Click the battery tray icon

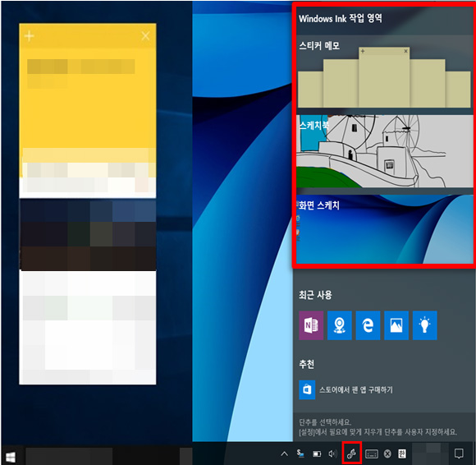pos(317,454)
